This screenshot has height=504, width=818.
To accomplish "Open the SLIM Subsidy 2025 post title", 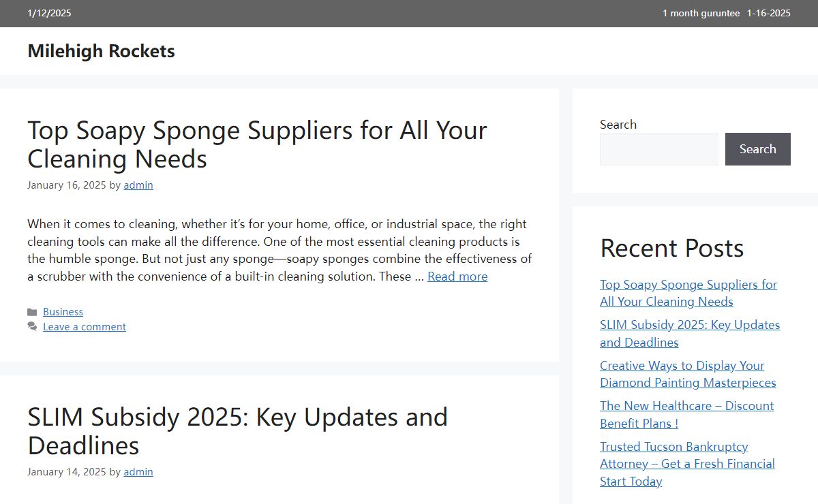I will click(x=237, y=431).
